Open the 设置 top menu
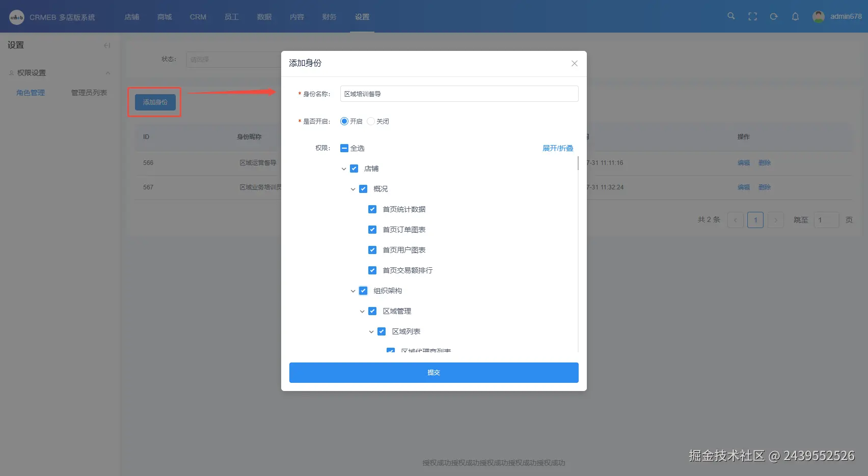Image resolution: width=868 pixels, height=476 pixels. tap(362, 17)
